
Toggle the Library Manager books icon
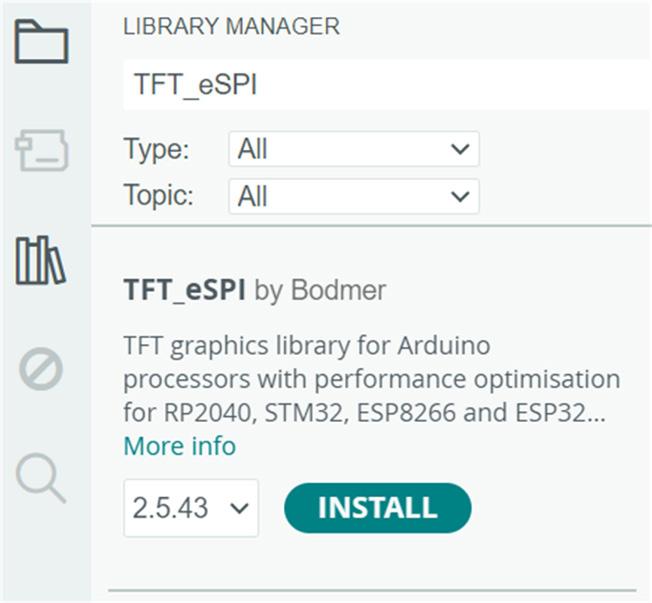coord(41,261)
